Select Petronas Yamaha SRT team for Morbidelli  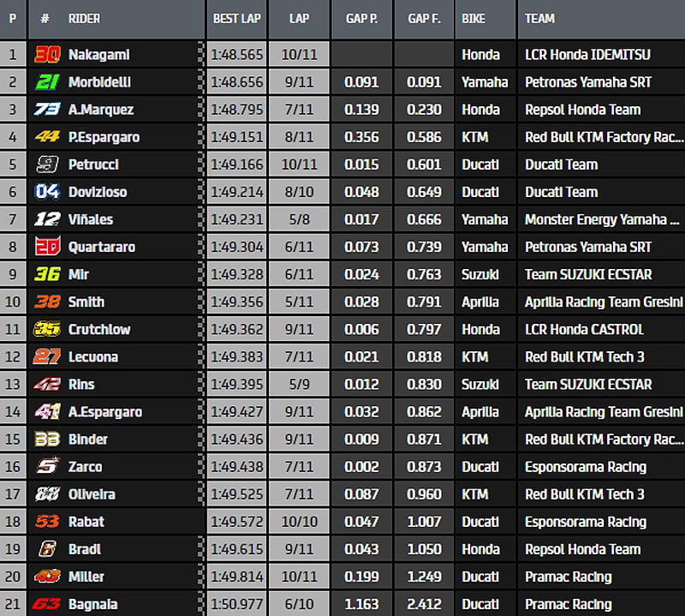[x=587, y=82]
